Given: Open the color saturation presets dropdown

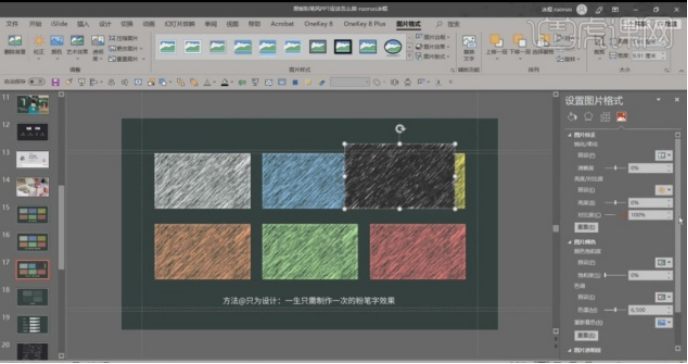Looking at the screenshot, I should pos(663,262).
